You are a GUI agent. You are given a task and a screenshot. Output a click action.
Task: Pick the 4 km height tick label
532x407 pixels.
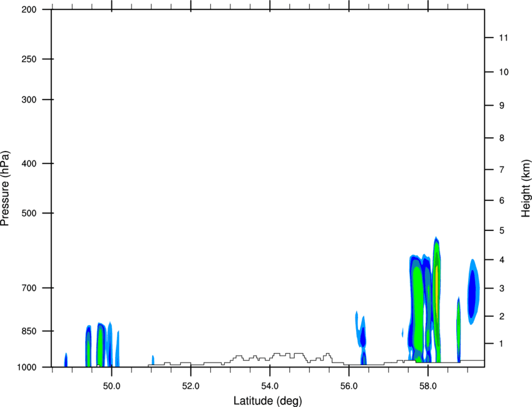(x=501, y=260)
